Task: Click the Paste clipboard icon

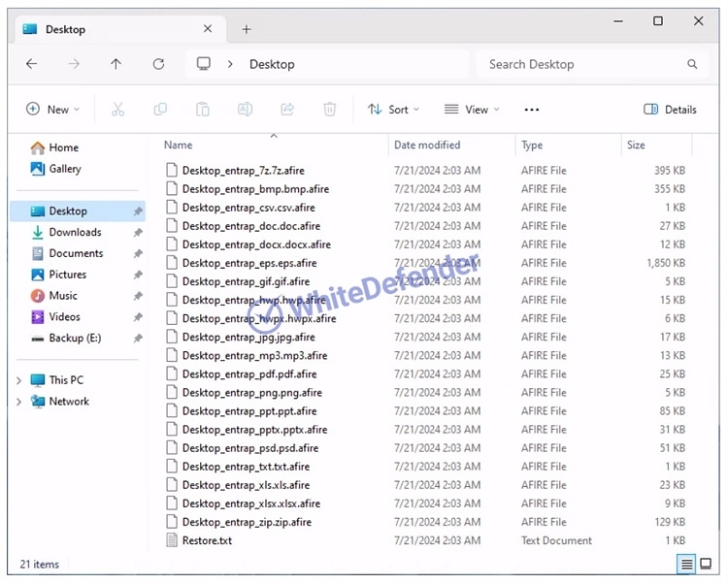Action: click(203, 110)
